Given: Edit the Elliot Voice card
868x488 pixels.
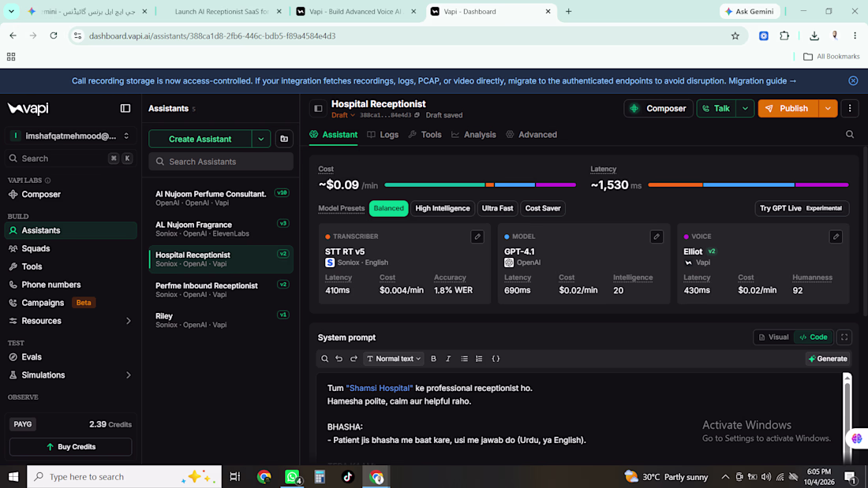Looking at the screenshot, I should (x=836, y=237).
